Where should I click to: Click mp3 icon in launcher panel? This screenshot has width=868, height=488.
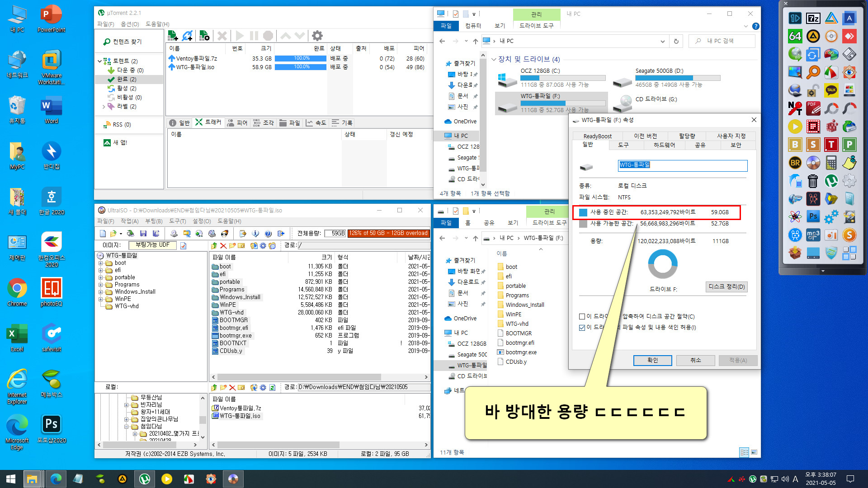813,235
